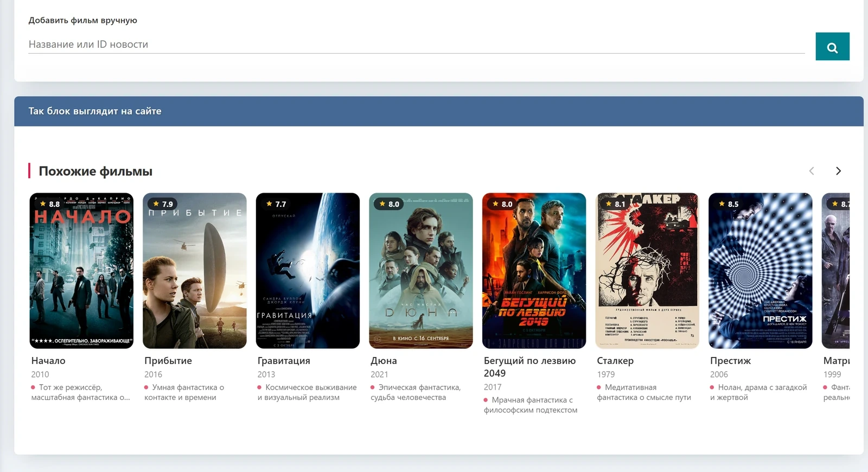Open the Начало movie poster

(81, 271)
